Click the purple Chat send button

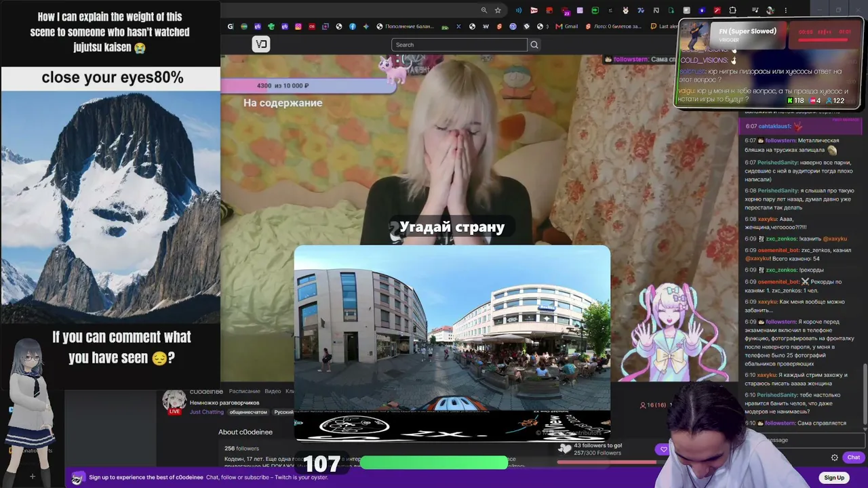(x=853, y=457)
